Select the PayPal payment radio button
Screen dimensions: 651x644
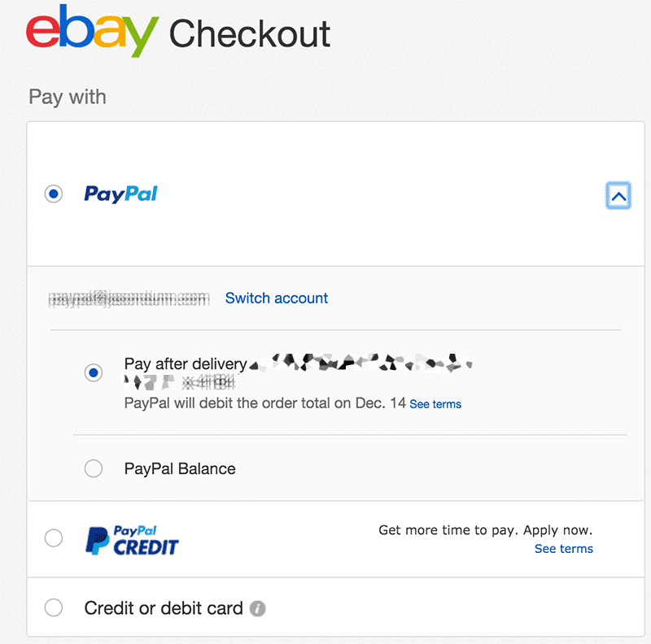click(54, 194)
